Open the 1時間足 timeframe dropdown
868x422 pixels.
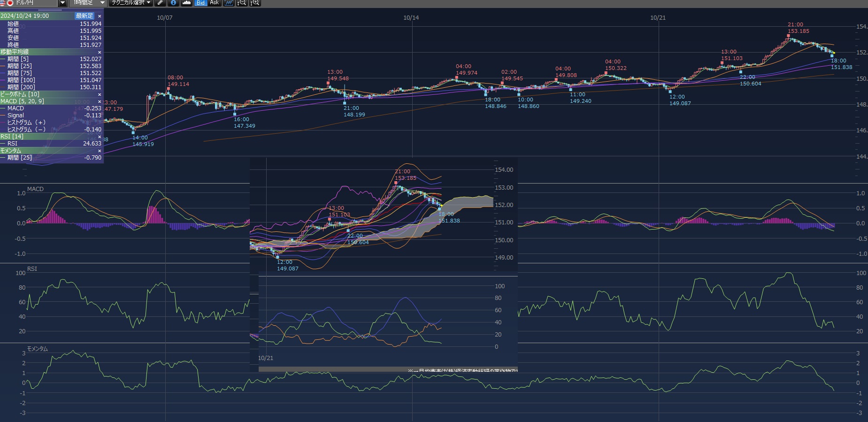coord(102,3)
